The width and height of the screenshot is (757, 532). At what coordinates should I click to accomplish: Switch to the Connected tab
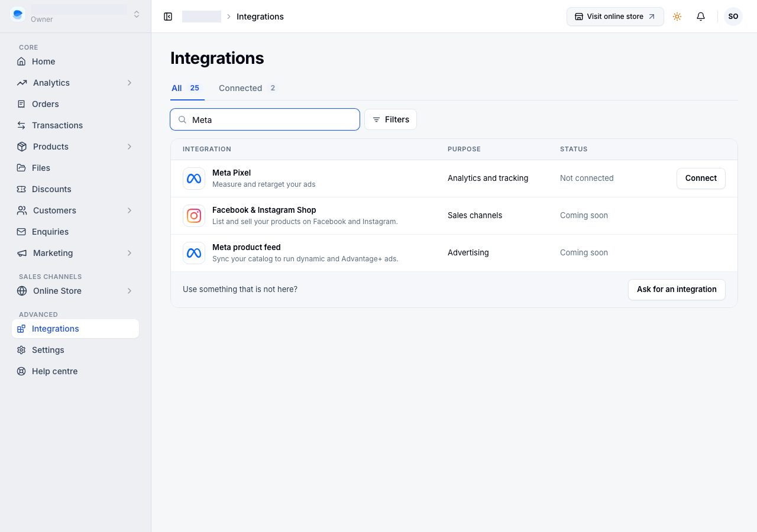[248, 88]
